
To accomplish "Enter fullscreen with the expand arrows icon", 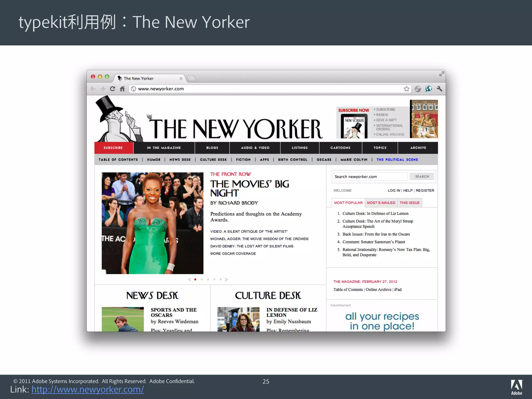I will click(x=442, y=74).
